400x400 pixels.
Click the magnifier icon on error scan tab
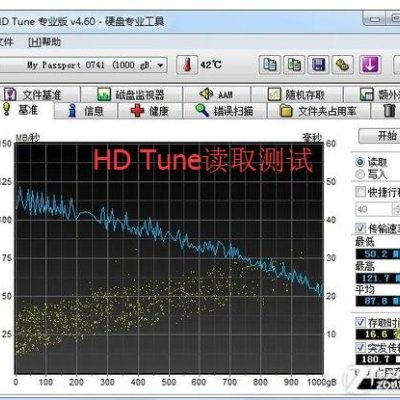coord(202,110)
